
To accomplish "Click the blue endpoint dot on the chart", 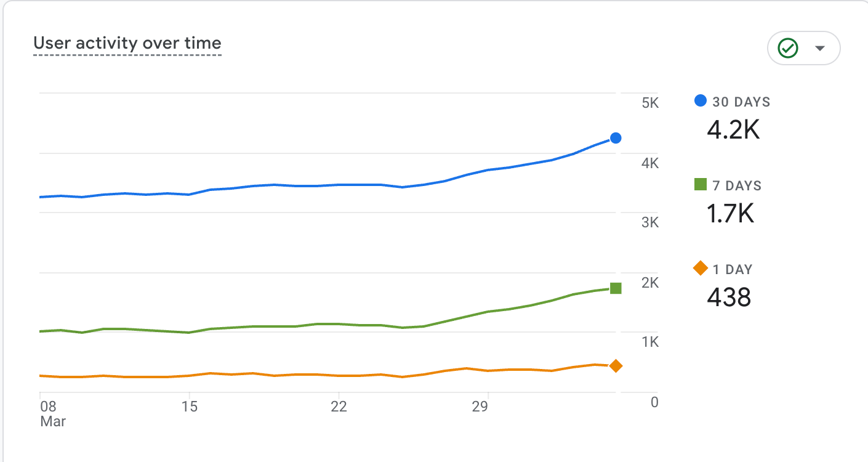I will click(x=616, y=138).
